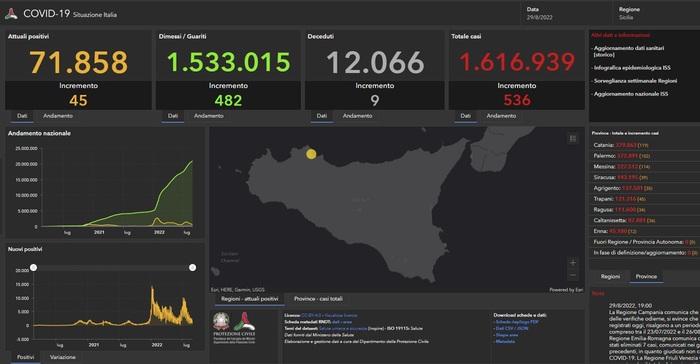The height and width of the screenshot is (364, 700).
Task: Switch to Andamento tab under Attuali positivi
Action: pos(58,116)
